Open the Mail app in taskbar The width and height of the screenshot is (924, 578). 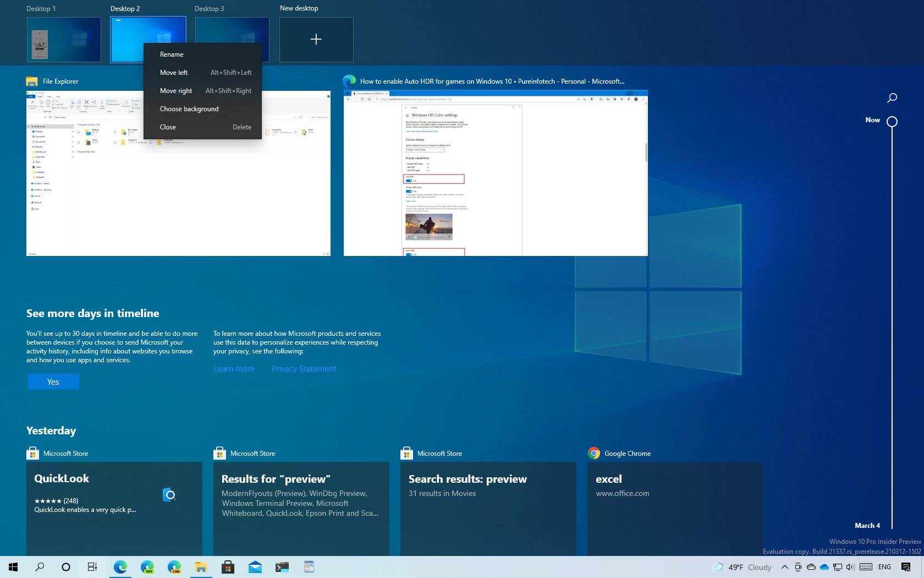[x=255, y=566]
